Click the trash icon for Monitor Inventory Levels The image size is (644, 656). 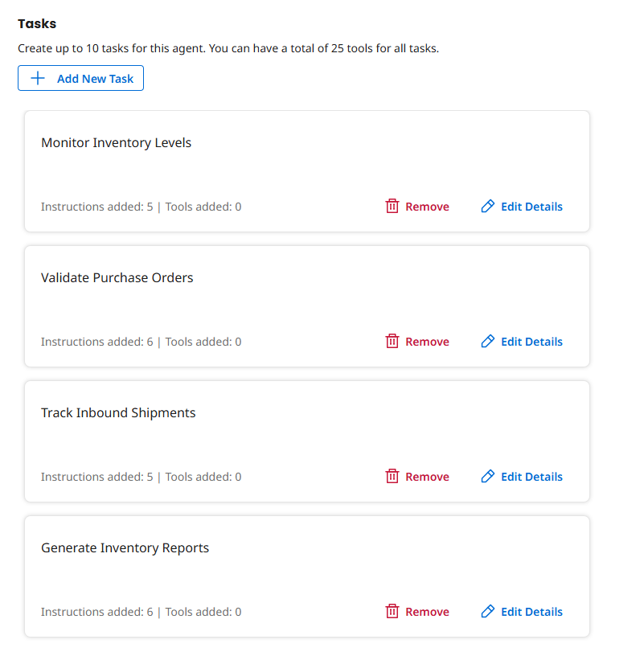point(392,206)
